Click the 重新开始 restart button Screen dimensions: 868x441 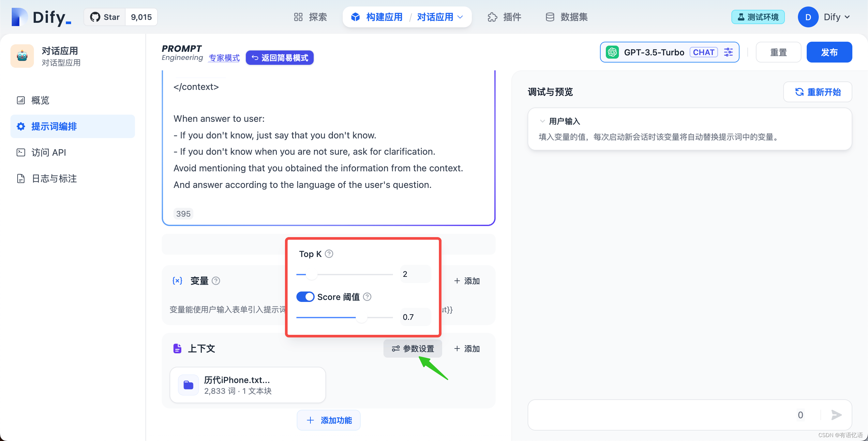click(x=817, y=92)
